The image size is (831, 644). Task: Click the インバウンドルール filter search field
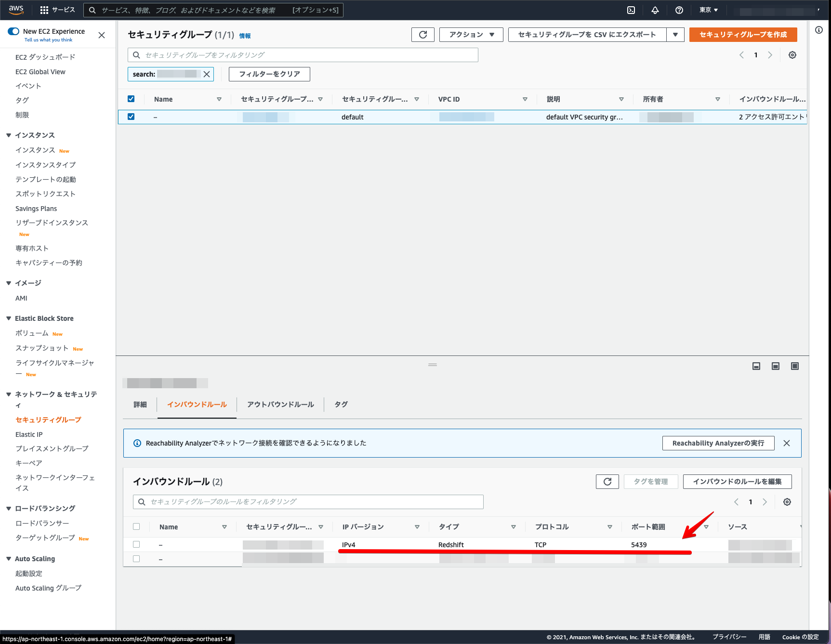click(308, 501)
